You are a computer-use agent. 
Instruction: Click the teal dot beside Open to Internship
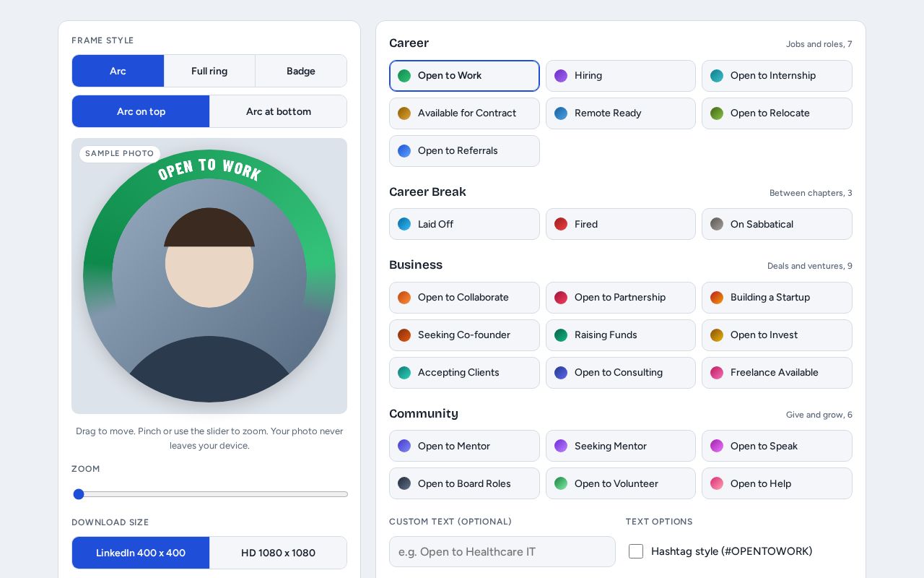tap(717, 76)
